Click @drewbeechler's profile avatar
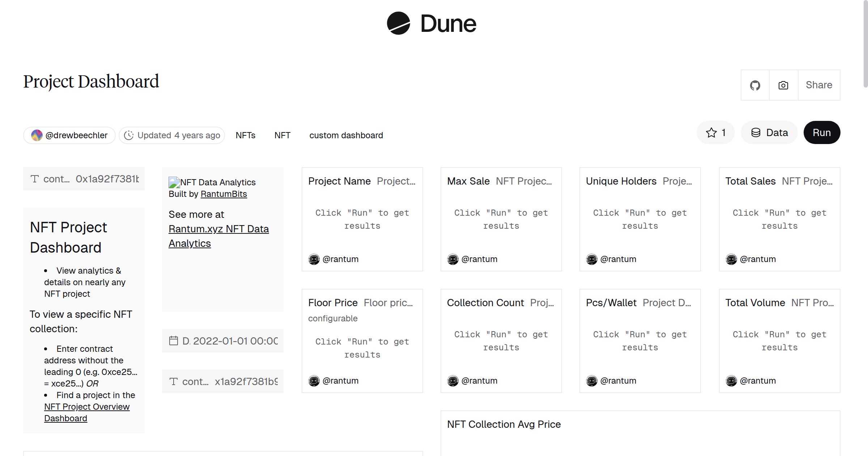Screen dimensions: 868x456 pyautogui.click(x=36, y=135)
